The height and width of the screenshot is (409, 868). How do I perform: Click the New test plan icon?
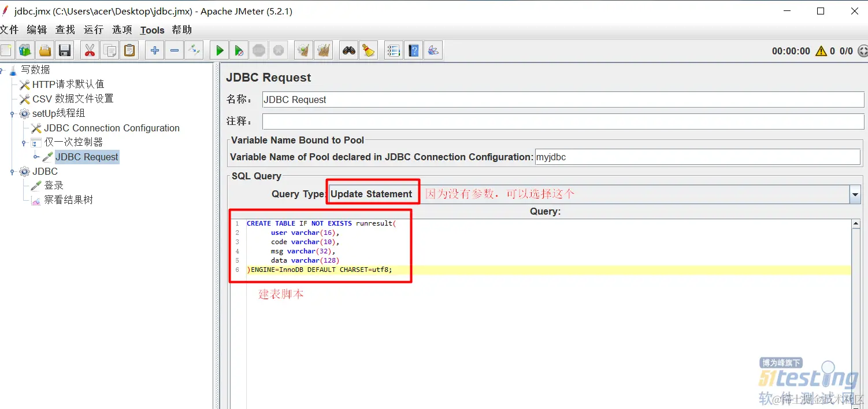point(5,50)
